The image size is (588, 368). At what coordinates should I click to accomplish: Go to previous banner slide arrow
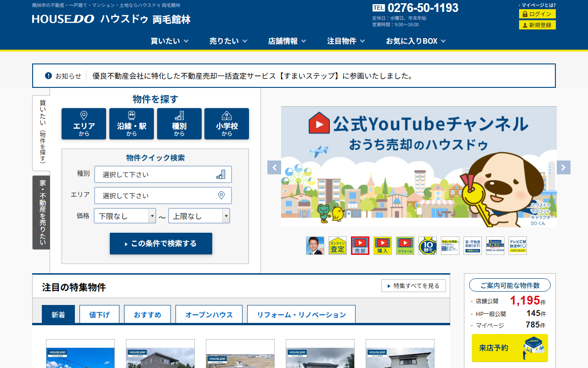tap(274, 167)
